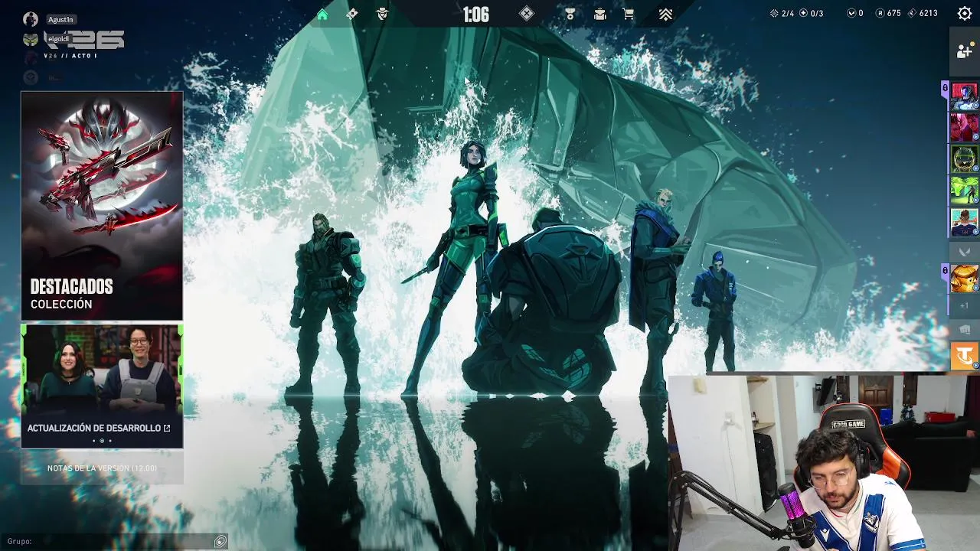Select first friend avatar with red-blue portrait
This screenshot has height=551, width=980.
(964, 96)
